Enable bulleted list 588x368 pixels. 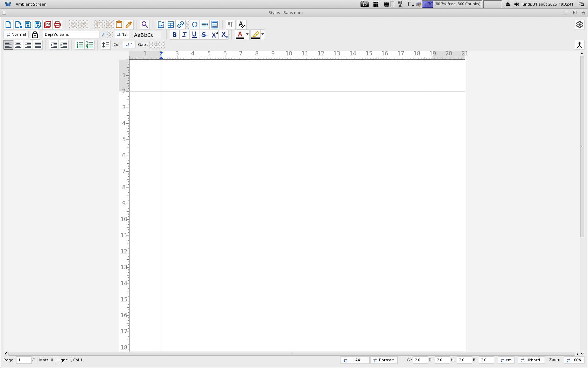(80, 45)
